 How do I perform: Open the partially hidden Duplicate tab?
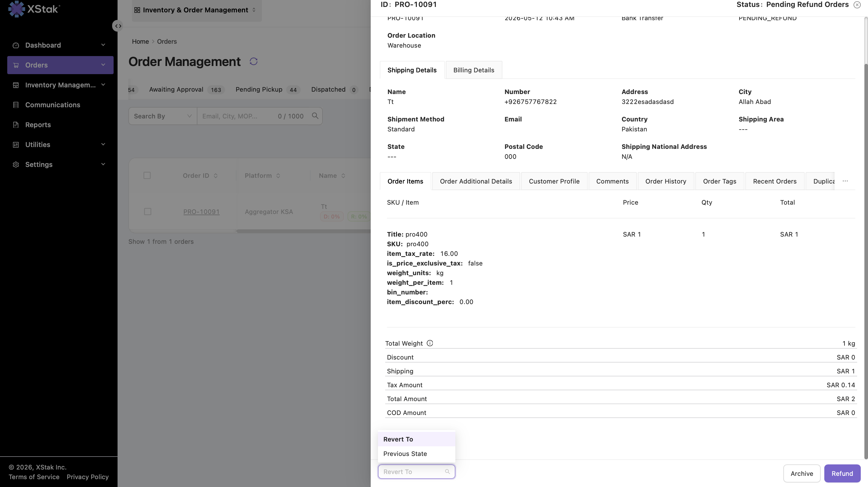coord(820,181)
